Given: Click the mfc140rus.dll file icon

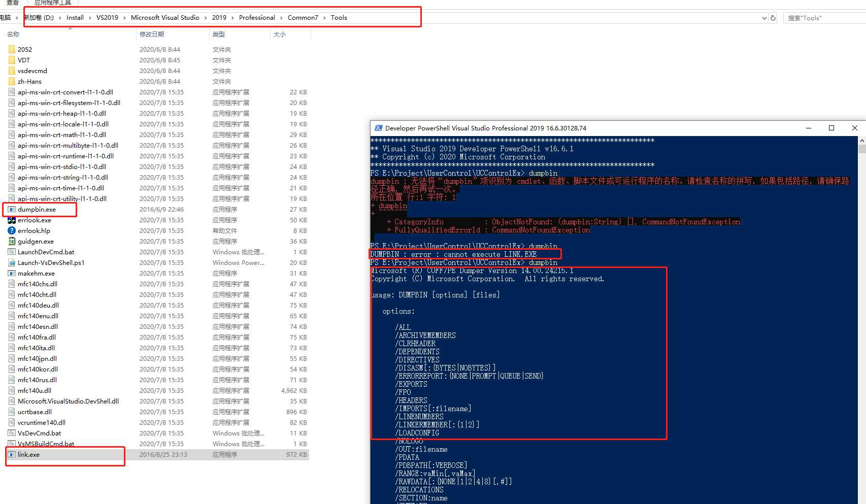Looking at the screenshot, I should click(x=12, y=380).
